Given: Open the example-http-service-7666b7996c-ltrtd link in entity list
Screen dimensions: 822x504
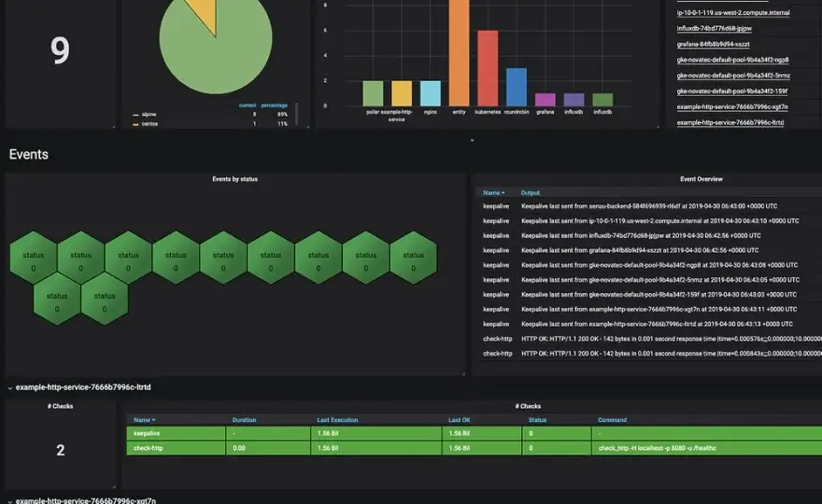Looking at the screenshot, I should pyautogui.click(x=730, y=122).
